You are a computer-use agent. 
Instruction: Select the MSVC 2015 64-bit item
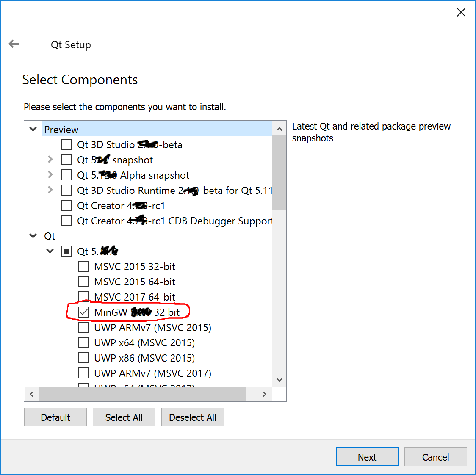(135, 282)
